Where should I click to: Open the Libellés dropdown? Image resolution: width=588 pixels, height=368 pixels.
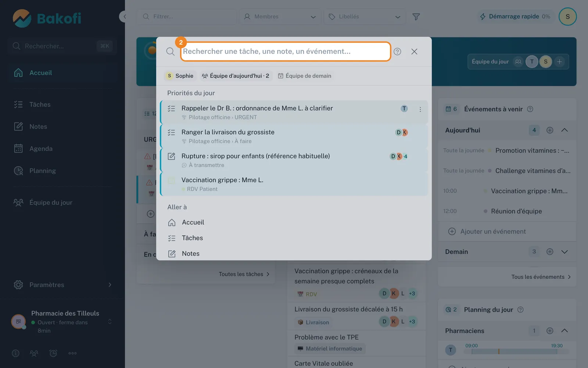(x=365, y=17)
